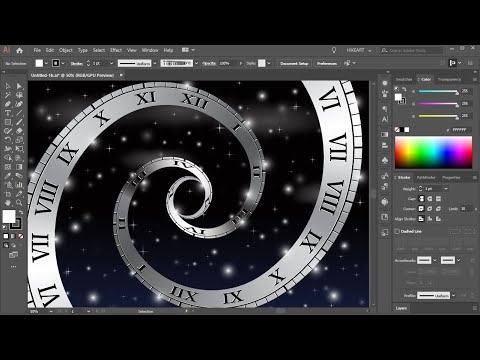This screenshot has height=360, width=480.
Task: Open the File menu
Action: pyautogui.click(x=37, y=50)
